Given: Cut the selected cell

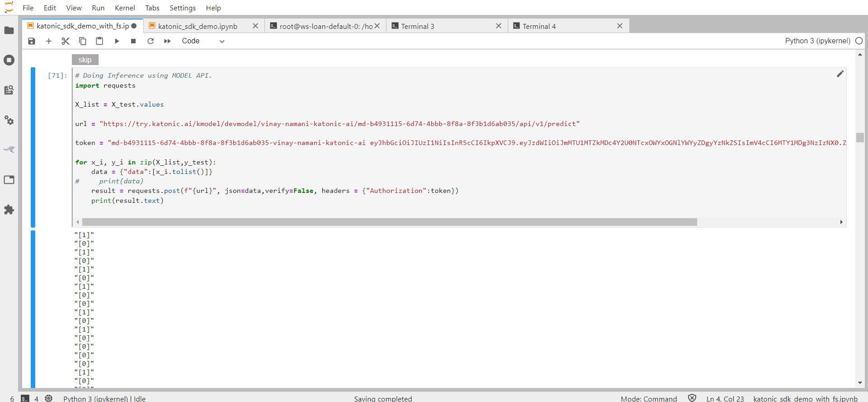Looking at the screenshot, I should 66,41.
